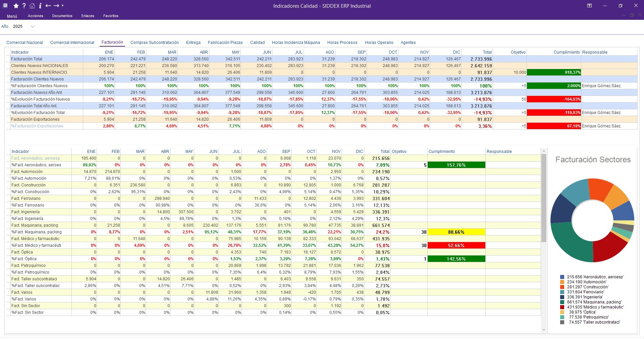Screen dimensions: 644x339
Task: Open the Año year dropdown
Action: click(x=33, y=26)
